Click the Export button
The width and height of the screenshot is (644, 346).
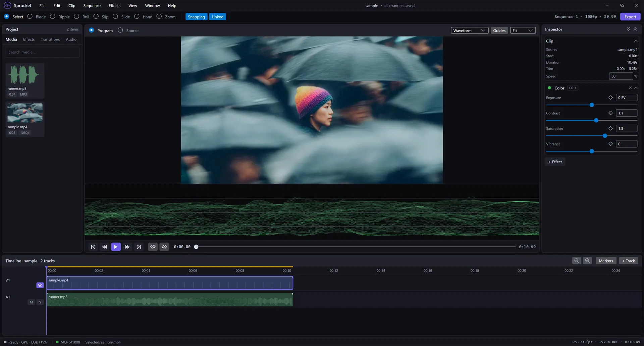pyautogui.click(x=630, y=17)
